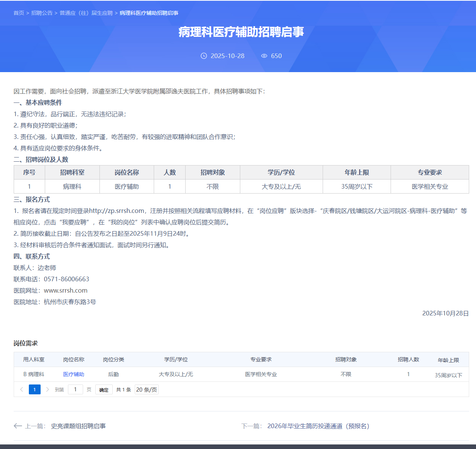
Task: Open previous article 史亮课题组招聘启事
Action: (x=78, y=426)
